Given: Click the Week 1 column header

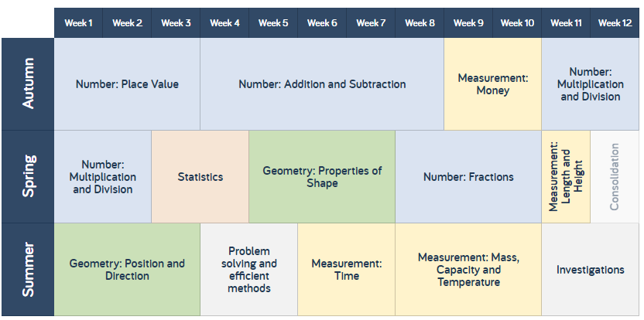Looking at the screenshot, I should coord(78,23).
